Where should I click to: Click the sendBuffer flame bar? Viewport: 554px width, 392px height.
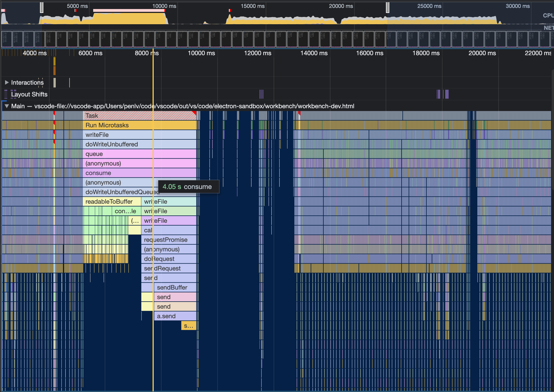click(x=175, y=288)
